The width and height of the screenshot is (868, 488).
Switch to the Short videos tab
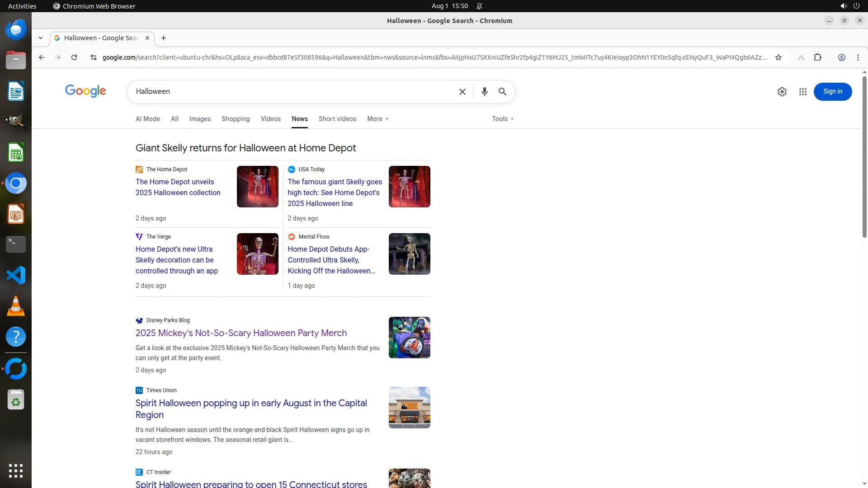[x=337, y=119]
